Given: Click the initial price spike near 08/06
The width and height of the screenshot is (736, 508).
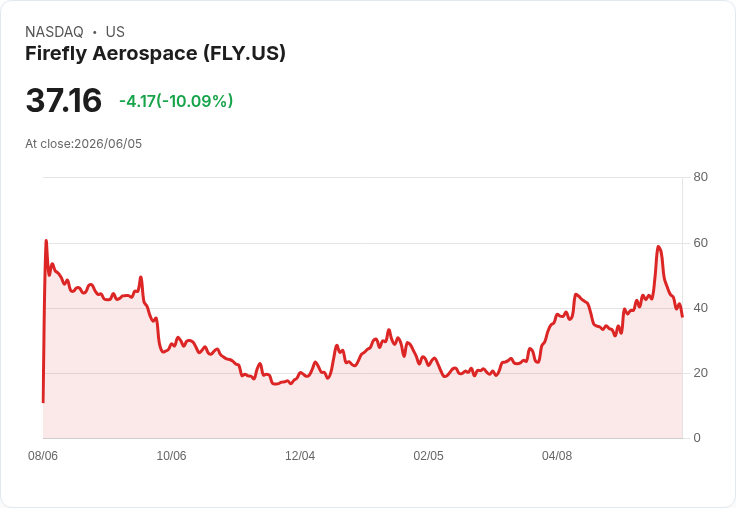Looking at the screenshot, I should [x=46, y=240].
